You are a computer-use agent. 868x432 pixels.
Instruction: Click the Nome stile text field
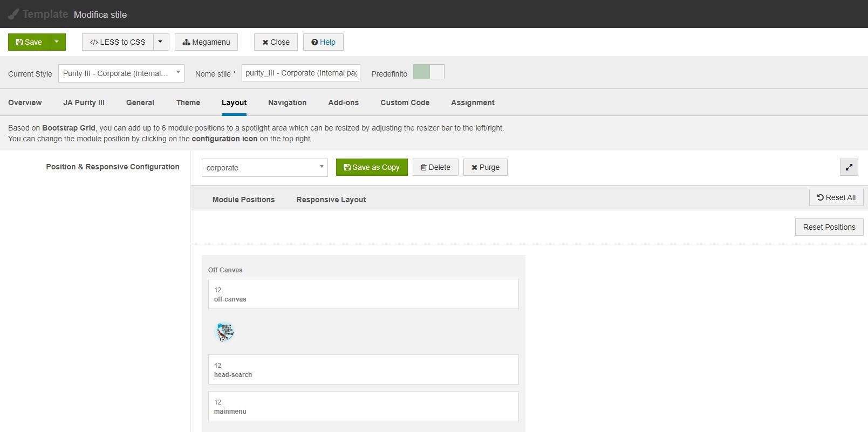pos(300,73)
